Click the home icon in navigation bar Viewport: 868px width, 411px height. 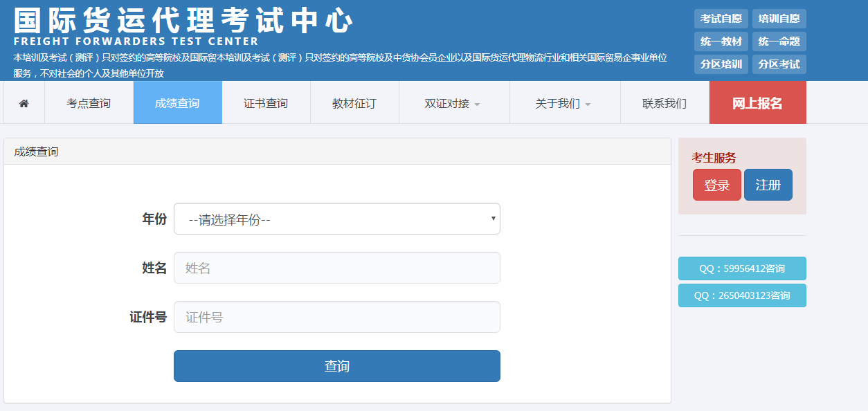[x=24, y=103]
